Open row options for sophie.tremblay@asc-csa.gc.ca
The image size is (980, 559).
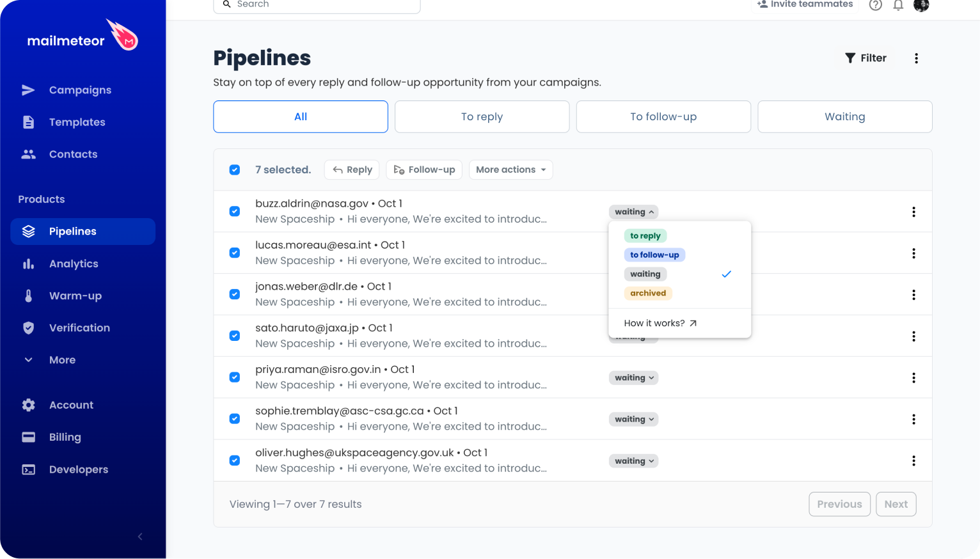click(913, 420)
